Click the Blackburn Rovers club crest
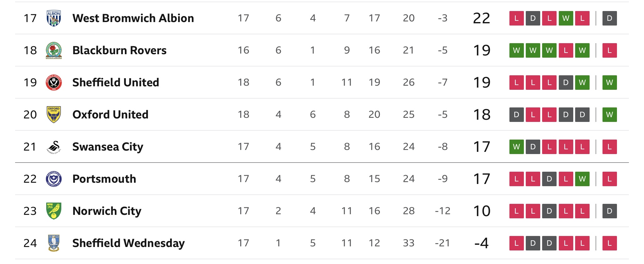The width and height of the screenshot is (644, 264). (54, 50)
